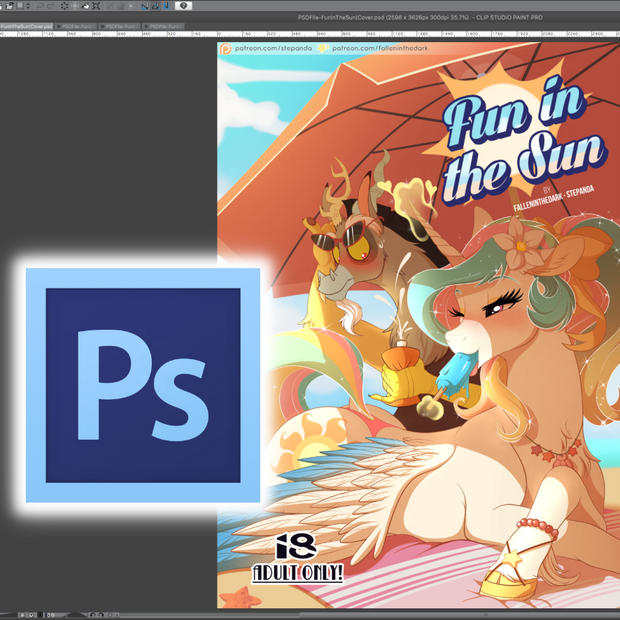Click the Deselect icon in command bar
This screenshot has height=620, width=620.
click(x=110, y=6)
